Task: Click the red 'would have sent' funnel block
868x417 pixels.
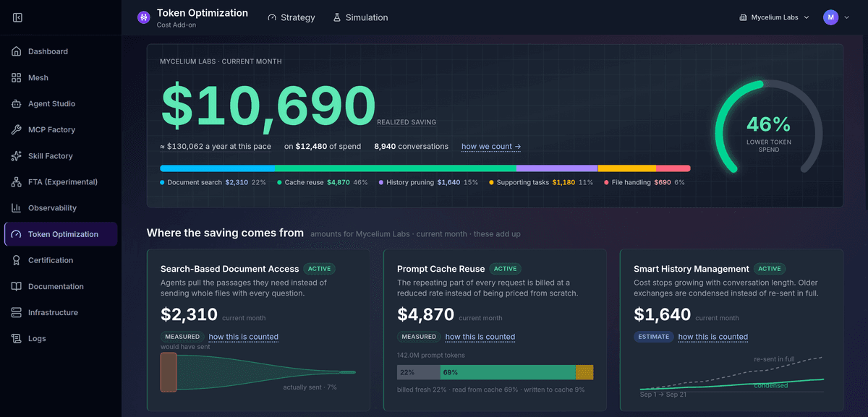Action: 169,372
